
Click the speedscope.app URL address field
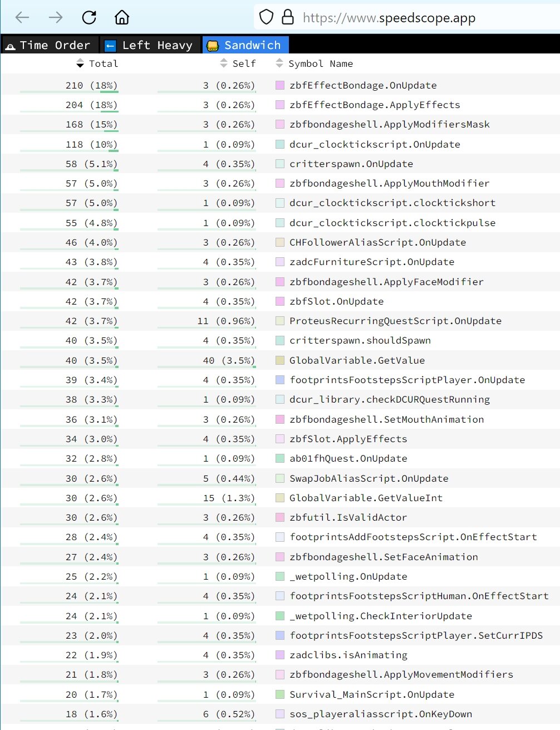point(389,18)
